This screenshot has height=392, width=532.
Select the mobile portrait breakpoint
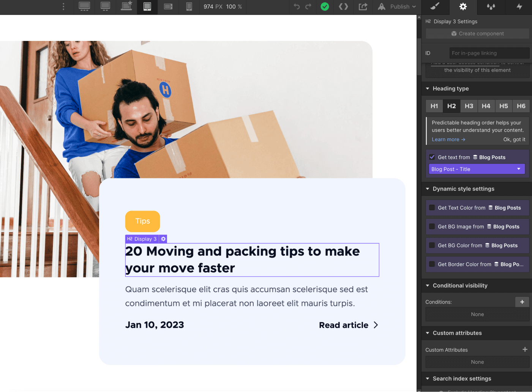pyautogui.click(x=189, y=7)
